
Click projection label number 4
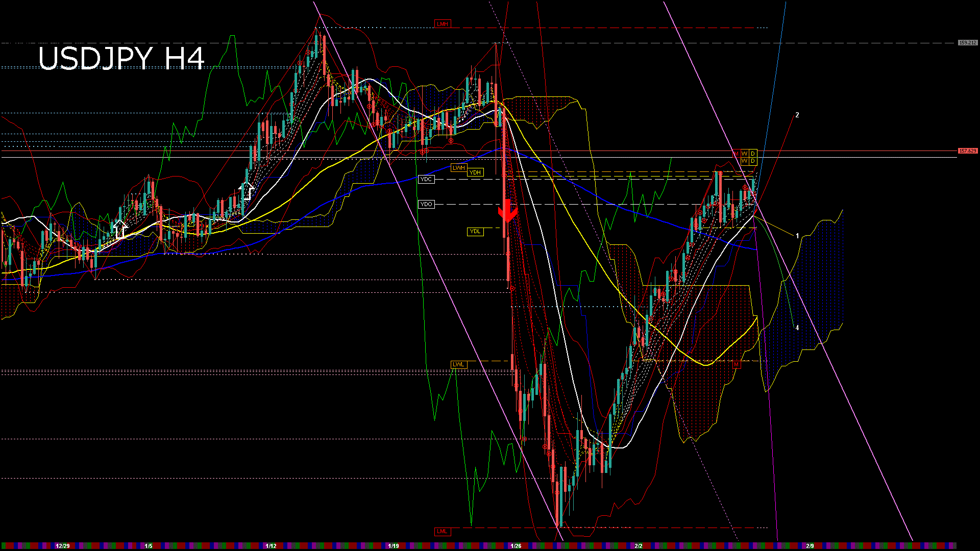pyautogui.click(x=797, y=328)
